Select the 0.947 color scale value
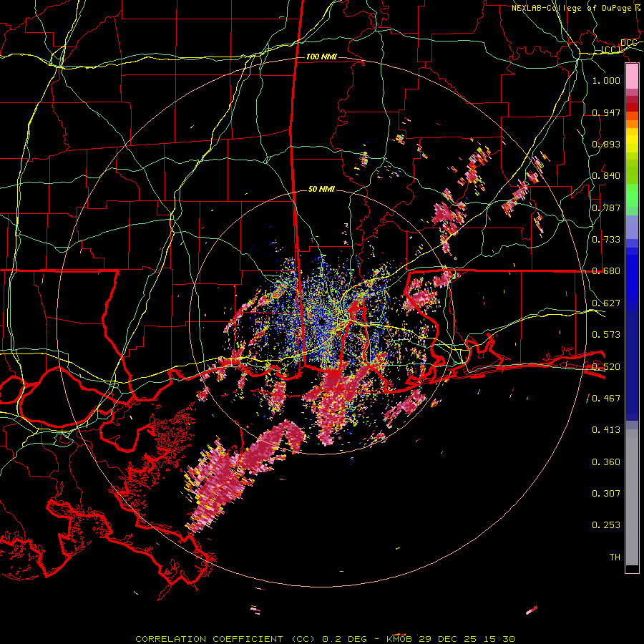 (606, 112)
